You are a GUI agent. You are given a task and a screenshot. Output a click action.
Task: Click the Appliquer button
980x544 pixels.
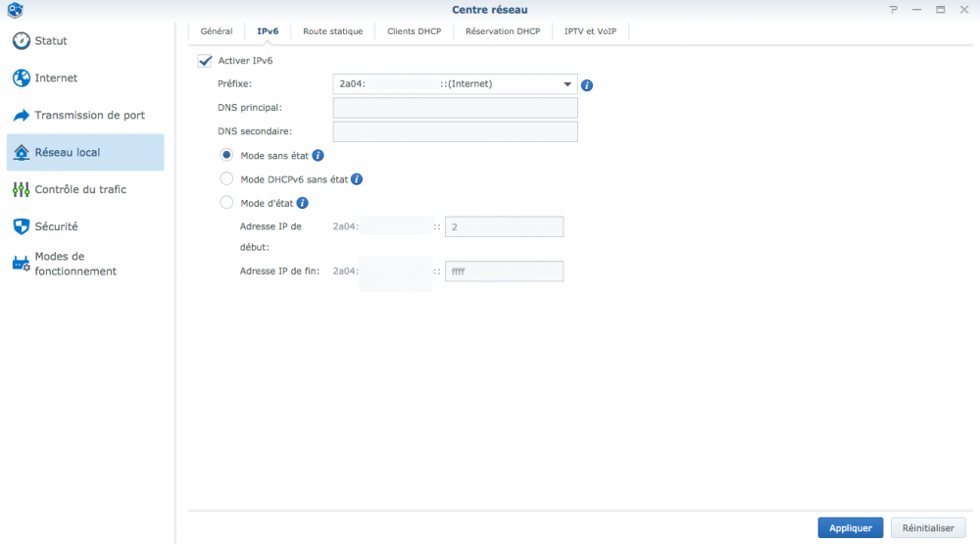pos(850,527)
